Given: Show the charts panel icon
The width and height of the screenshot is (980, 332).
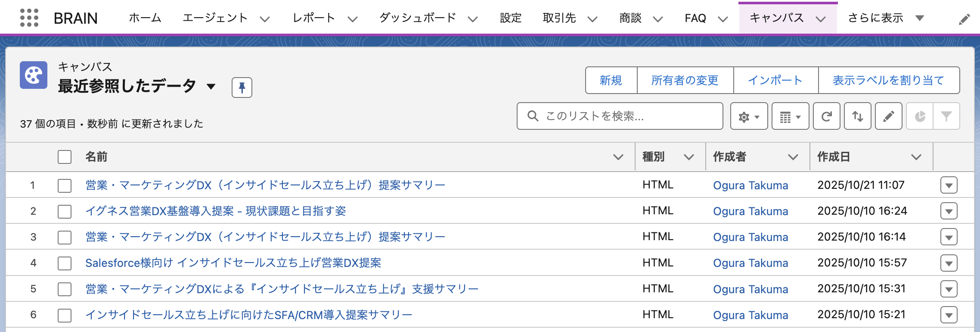Looking at the screenshot, I should tap(920, 116).
